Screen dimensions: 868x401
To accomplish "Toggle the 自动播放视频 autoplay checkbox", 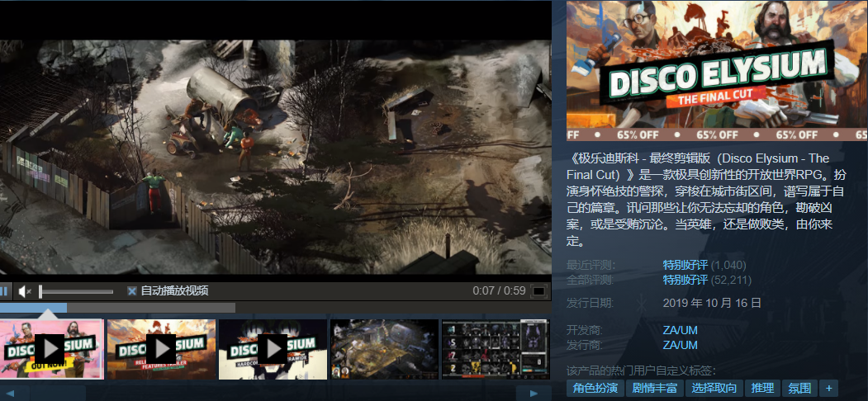I will (x=132, y=291).
